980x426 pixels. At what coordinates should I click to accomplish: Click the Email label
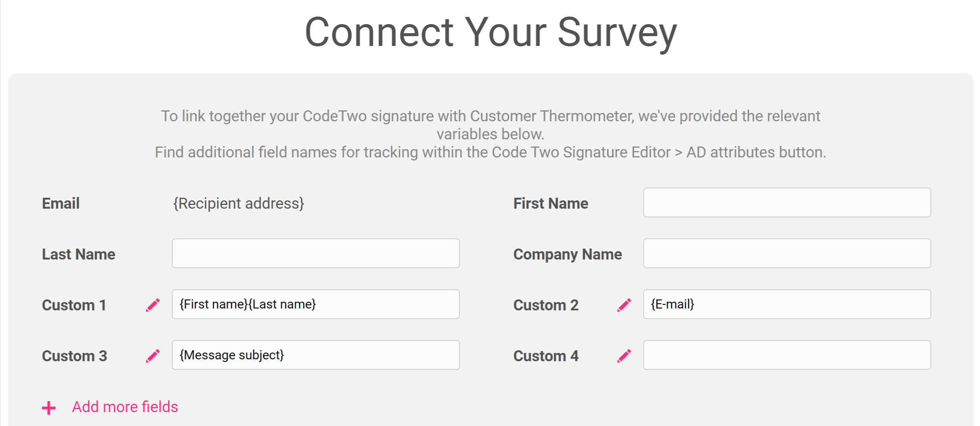tap(61, 203)
